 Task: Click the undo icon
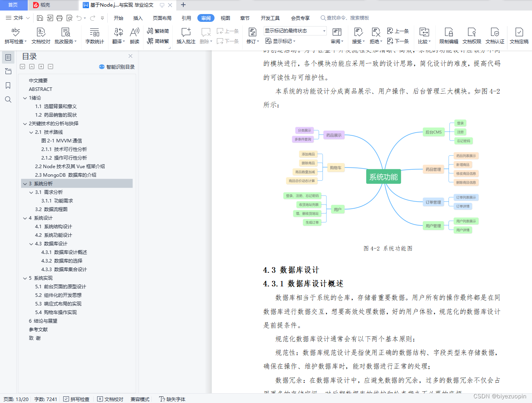tap(79, 18)
